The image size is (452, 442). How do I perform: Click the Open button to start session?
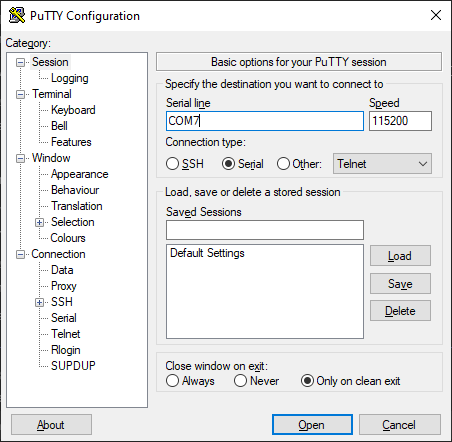tap(312, 425)
